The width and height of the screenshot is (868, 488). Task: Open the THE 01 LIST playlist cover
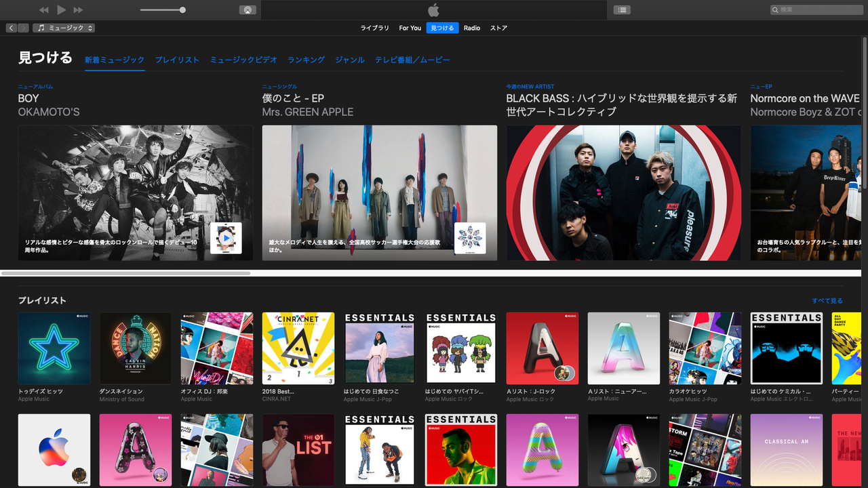click(x=298, y=450)
